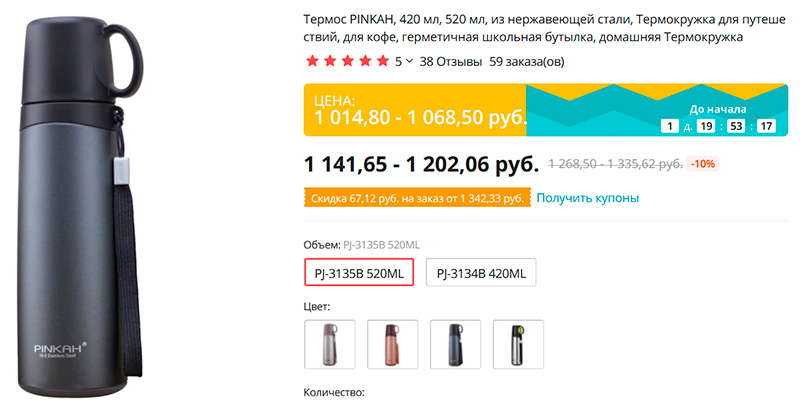Choose the silver thermos with green lid
Image resolution: width=800 pixels, height=406 pixels.
(518, 344)
